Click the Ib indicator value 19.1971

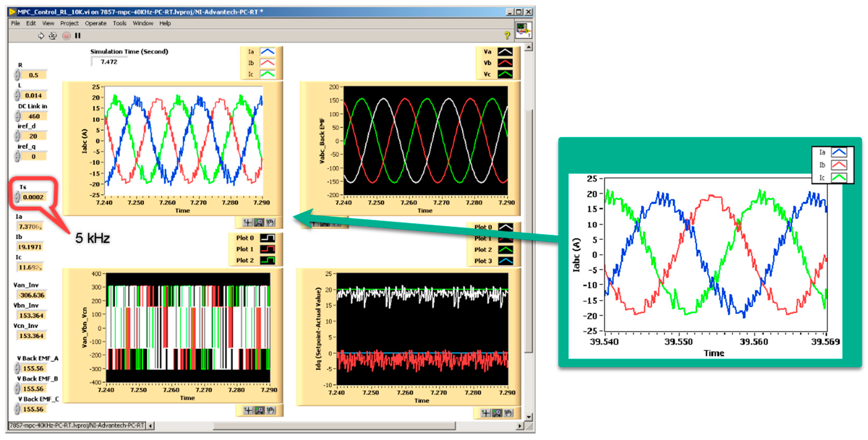(x=30, y=247)
